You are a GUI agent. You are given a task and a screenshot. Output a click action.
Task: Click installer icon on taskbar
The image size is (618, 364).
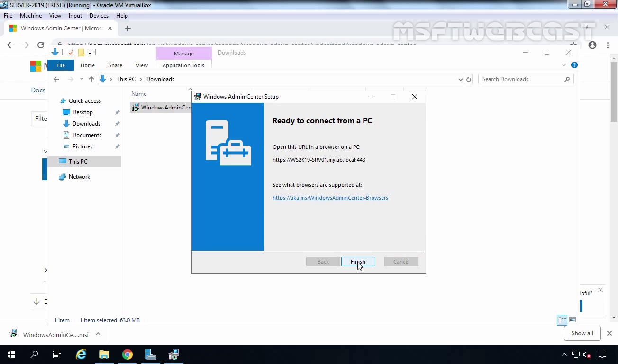pyautogui.click(x=174, y=355)
